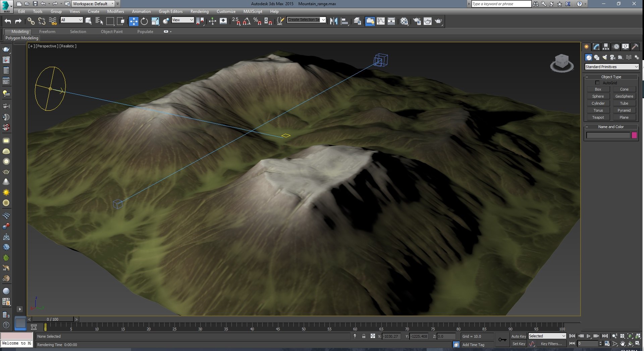Open the Motion command panel tab
The image size is (644, 351).
tap(616, 47)
